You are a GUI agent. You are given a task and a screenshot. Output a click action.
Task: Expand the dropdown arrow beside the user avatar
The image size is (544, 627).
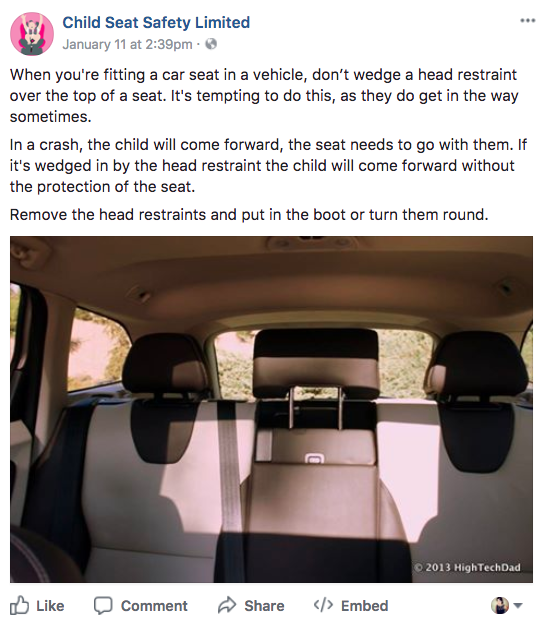(518, 605)
